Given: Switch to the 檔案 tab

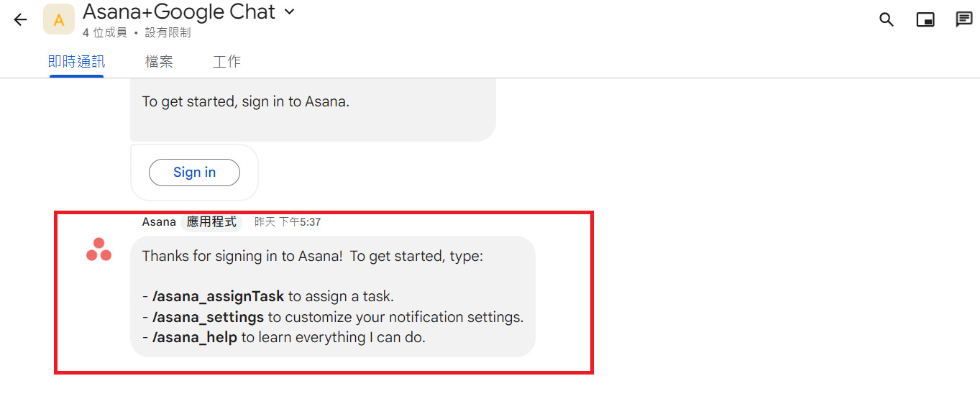Looking at the screenshot, I should [159, 62].
